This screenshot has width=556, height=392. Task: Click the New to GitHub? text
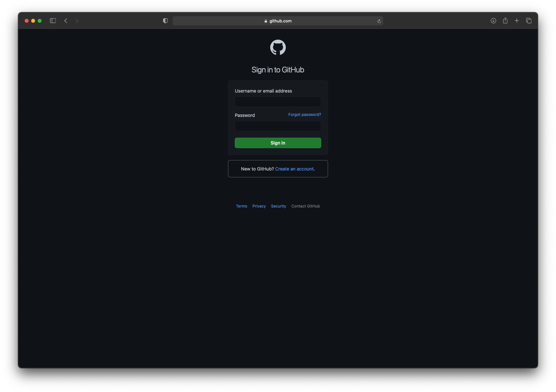pos(258,169)
